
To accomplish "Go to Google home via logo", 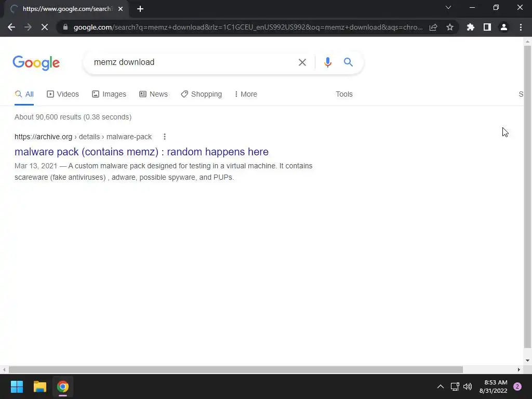I will click(36, 63).
